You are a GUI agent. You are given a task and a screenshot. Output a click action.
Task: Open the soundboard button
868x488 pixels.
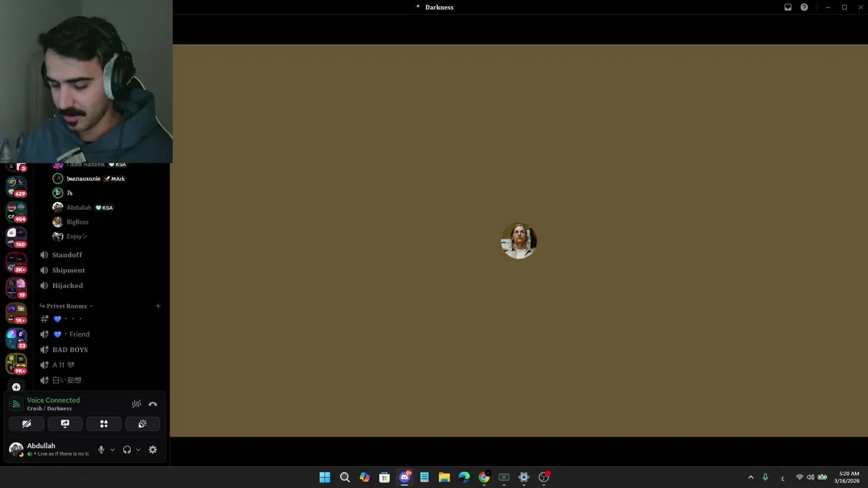point(142,424)
